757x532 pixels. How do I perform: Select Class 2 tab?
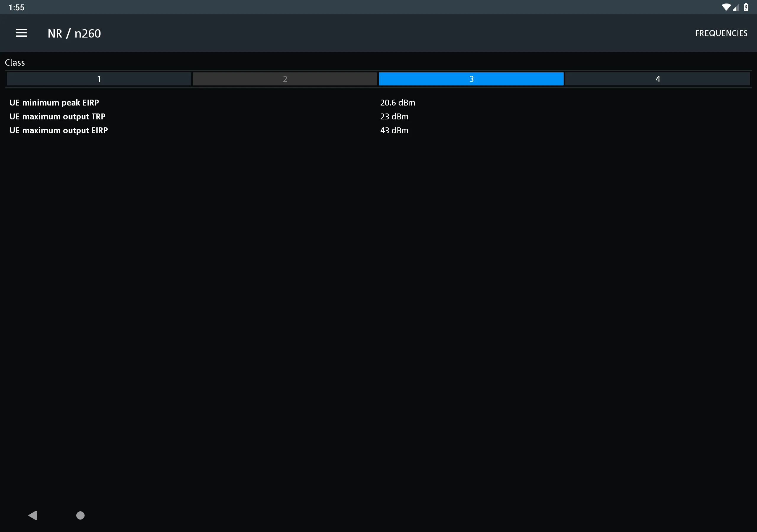[284, 79]
